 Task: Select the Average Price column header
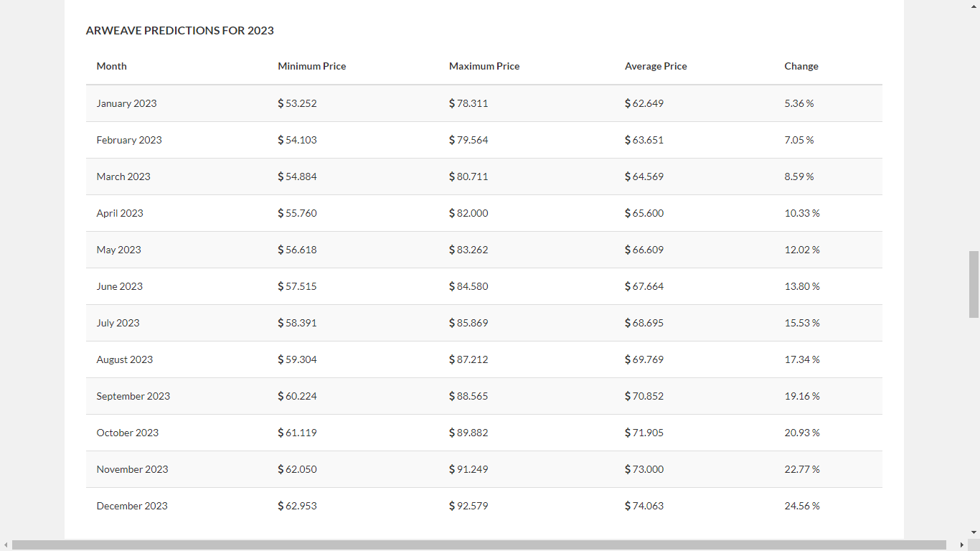656,66
